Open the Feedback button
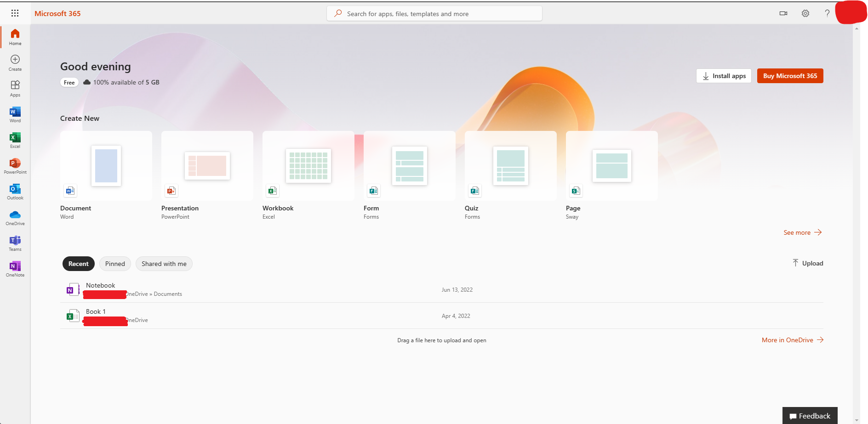 [x=810, y=416]
